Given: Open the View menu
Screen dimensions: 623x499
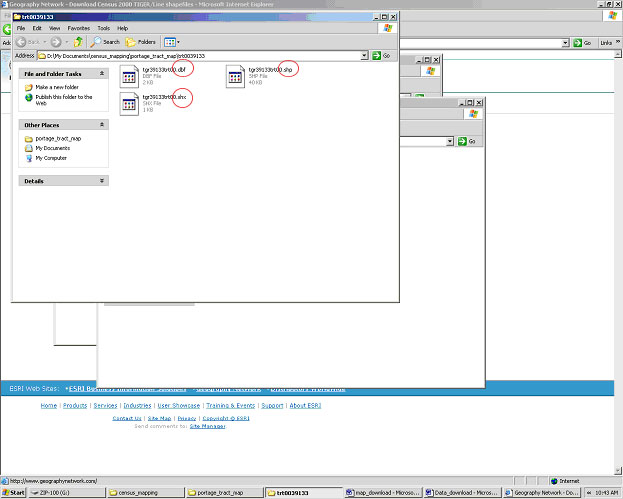Looking at the screenshot, I should [54, 28].
